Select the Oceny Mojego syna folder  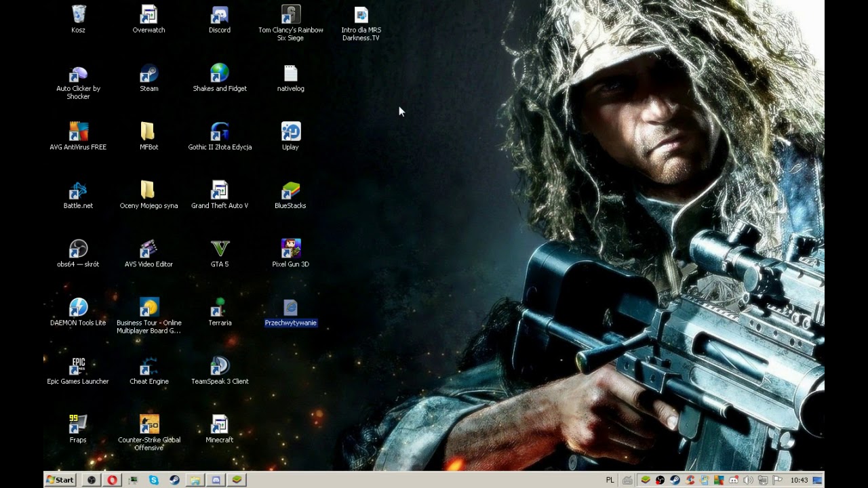tap(149, 195)
